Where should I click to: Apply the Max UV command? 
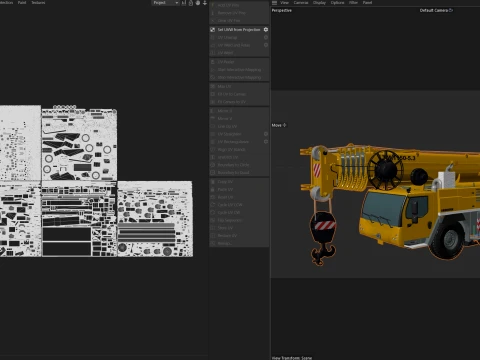click(239, 86)
